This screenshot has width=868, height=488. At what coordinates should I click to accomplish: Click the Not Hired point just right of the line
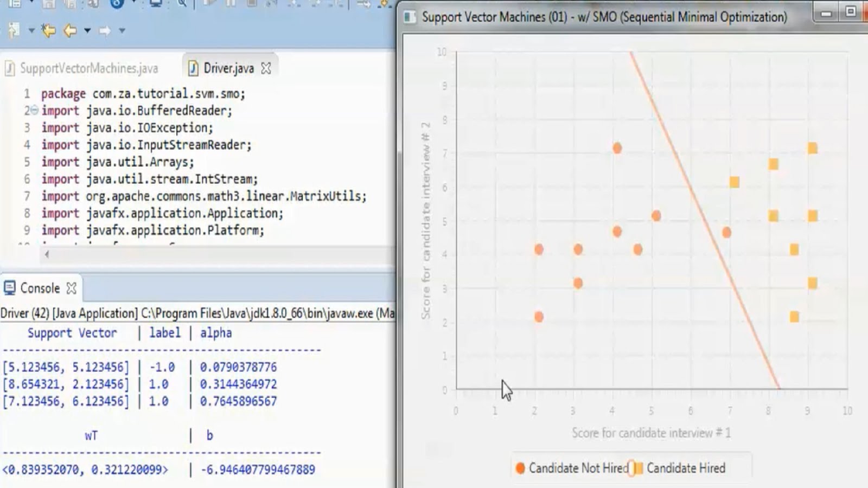tap(726, 233)
